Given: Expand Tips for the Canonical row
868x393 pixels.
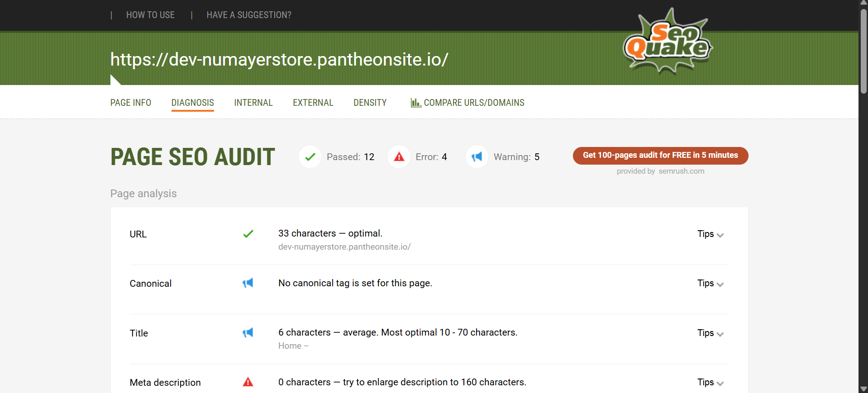Looking at the screenshot, I should [710, 284].
